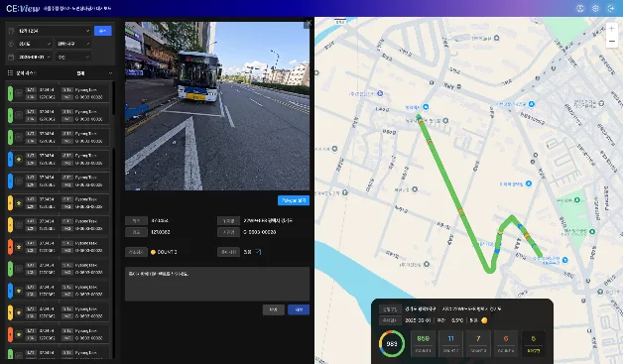Zoom out on the map
Screen dimensions: 623x364
tap(611, 42)
